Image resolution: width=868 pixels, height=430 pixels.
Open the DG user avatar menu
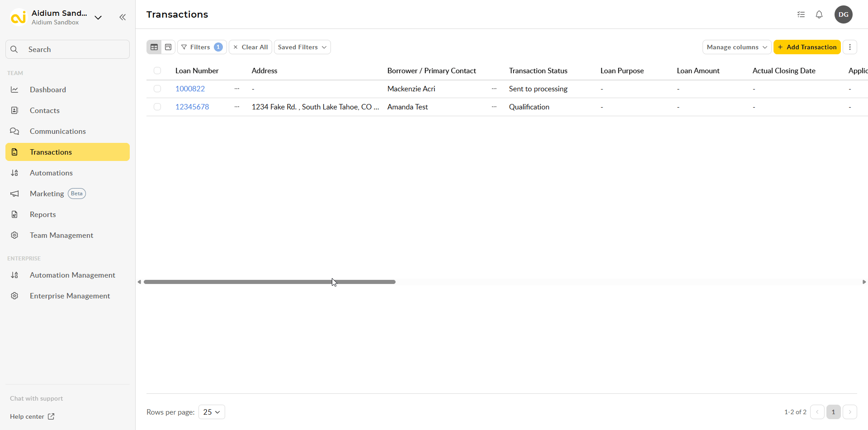click(844, 14)
